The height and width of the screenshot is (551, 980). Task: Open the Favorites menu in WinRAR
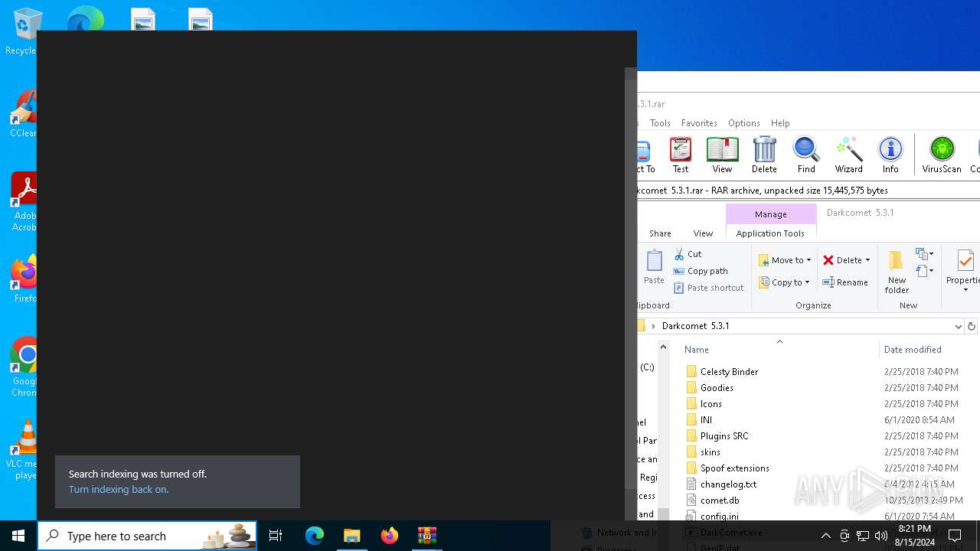pyautogui.click(x=699, y=122)
